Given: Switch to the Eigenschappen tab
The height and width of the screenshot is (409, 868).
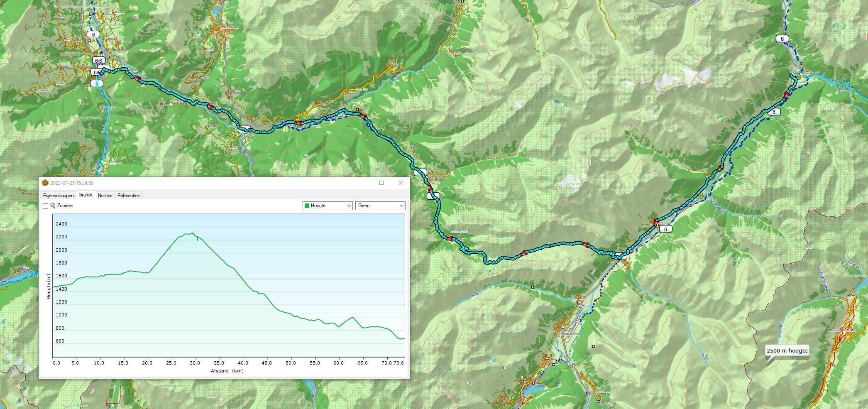Looking at the screenshot, I should tap(58, 196).
